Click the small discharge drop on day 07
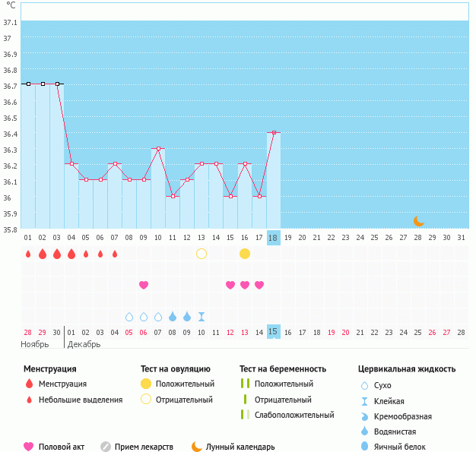 (115, 254)
